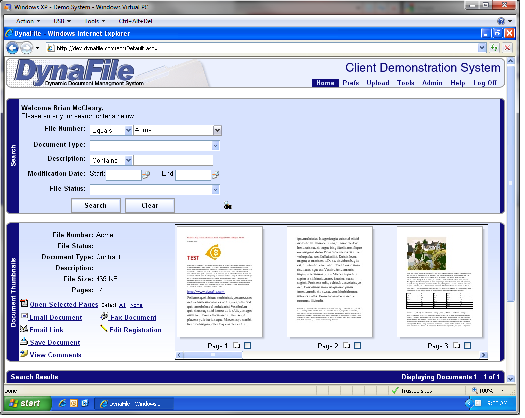
Task: Click the Fax Document icon
Action: (104, 316)
